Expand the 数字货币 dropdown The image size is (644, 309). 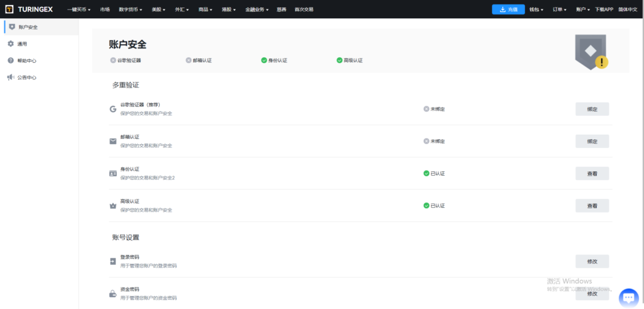(130, 9)
